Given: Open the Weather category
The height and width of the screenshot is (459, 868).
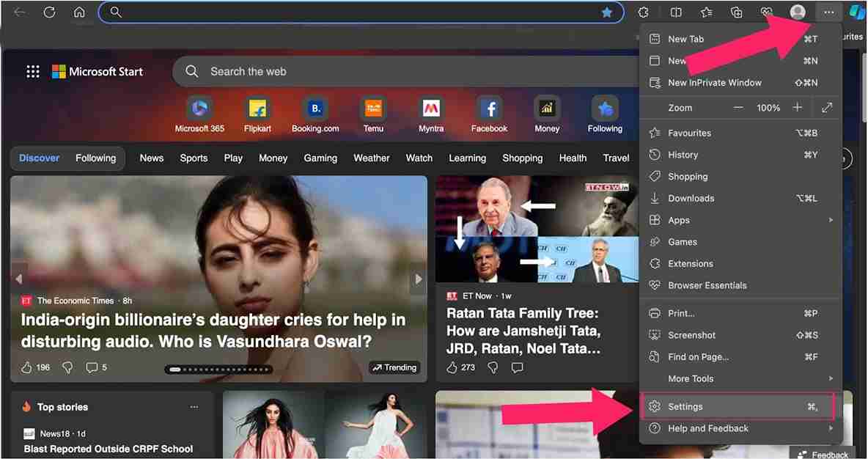Looking at the screenshot, I should (x=372, y=158).
